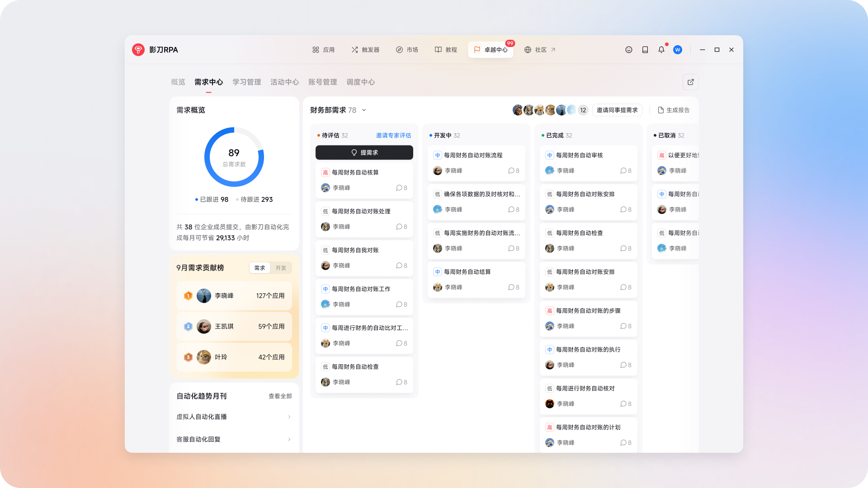Screen dimensions: 868x488
Task: Click the external-link icon below title bar
Action: coord(690,82)
